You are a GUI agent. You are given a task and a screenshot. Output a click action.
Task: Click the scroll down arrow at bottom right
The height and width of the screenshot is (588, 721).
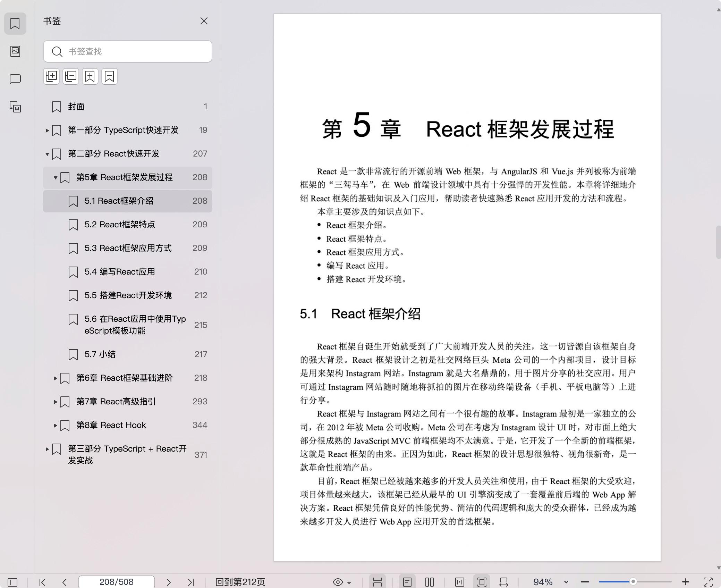(x=718, y=568)
